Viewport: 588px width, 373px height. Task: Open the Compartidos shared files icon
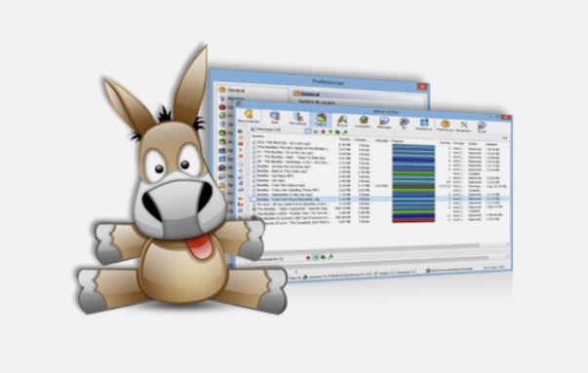(x=363, y=122)
